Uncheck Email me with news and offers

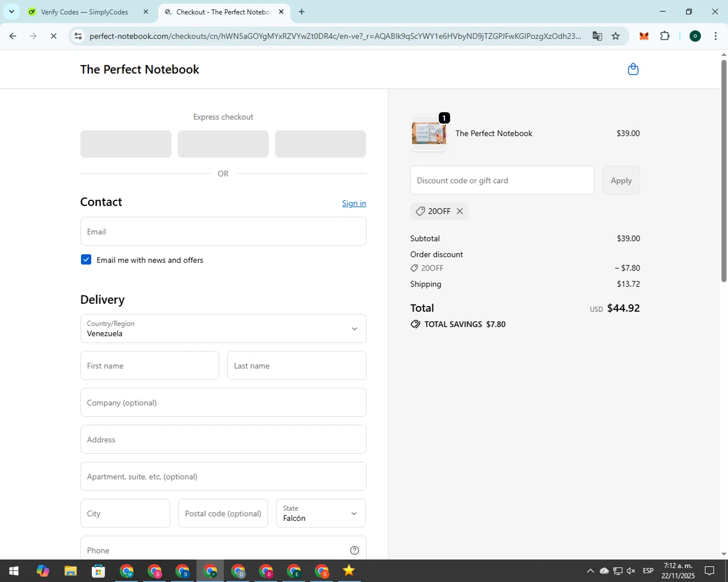pos(86,259)
